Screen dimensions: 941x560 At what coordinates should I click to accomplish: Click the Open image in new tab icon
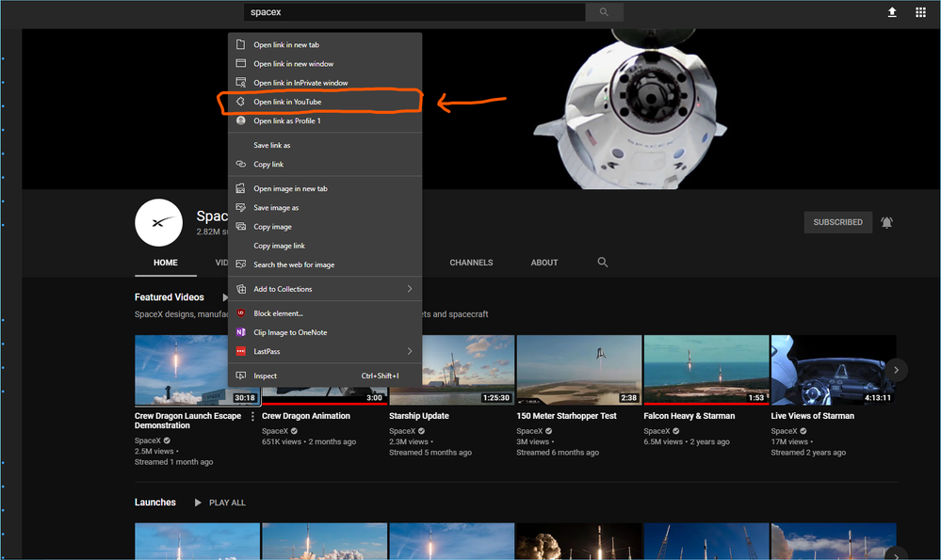(240, 188)
